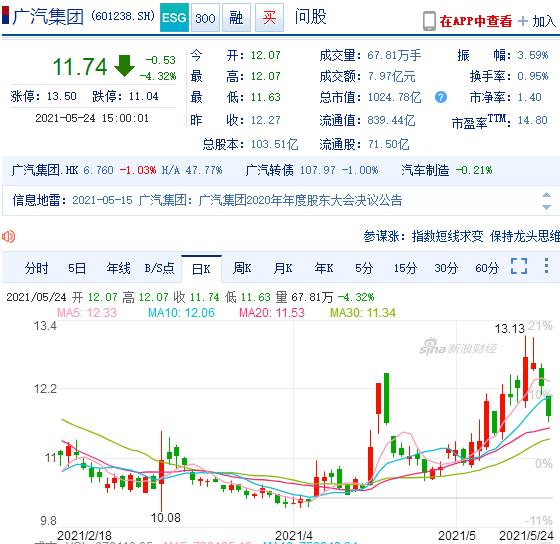Open the three-dot more options menu

(x=546, y=266)
